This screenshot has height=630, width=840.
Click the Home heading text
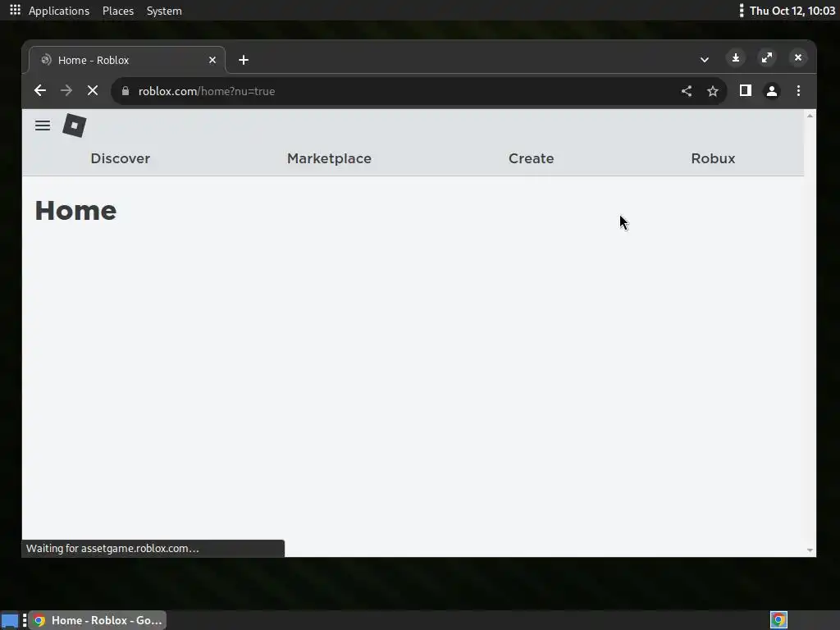[x=75, y=211]
